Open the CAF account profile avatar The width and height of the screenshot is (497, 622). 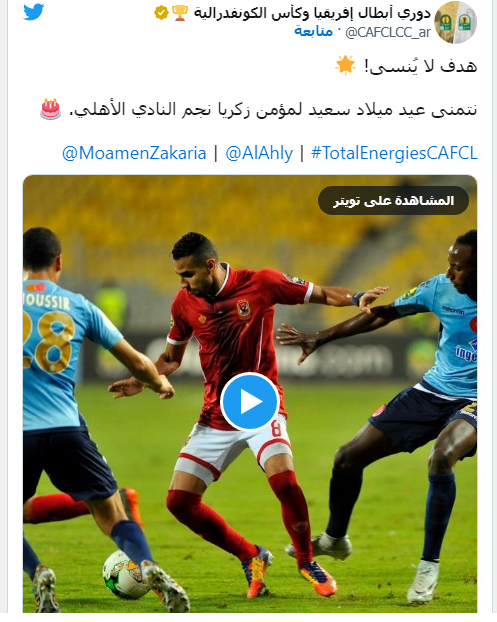(x=455, y=22)
